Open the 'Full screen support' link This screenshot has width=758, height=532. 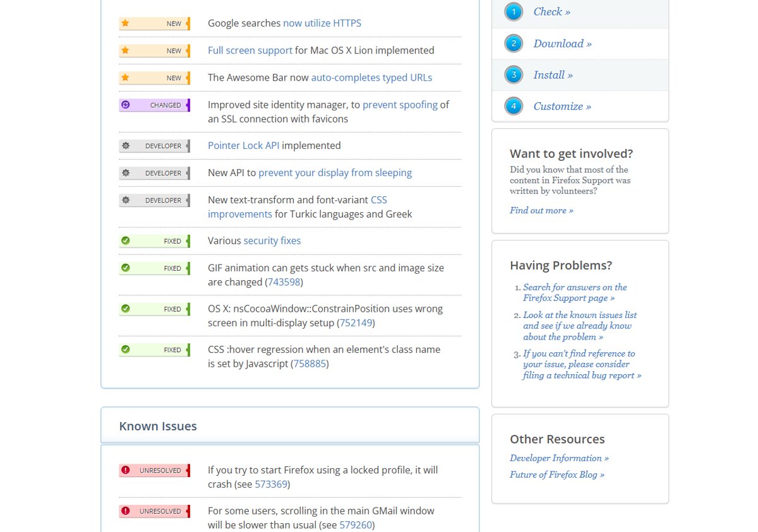[x=250, y=50]
